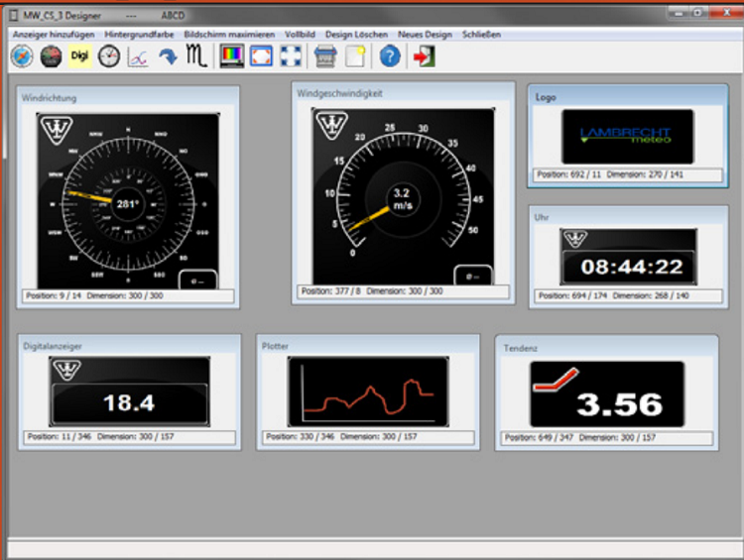Screen dimensions: 744x560
Task: Click the printer icon in toolbar
Action: point(325,56)
